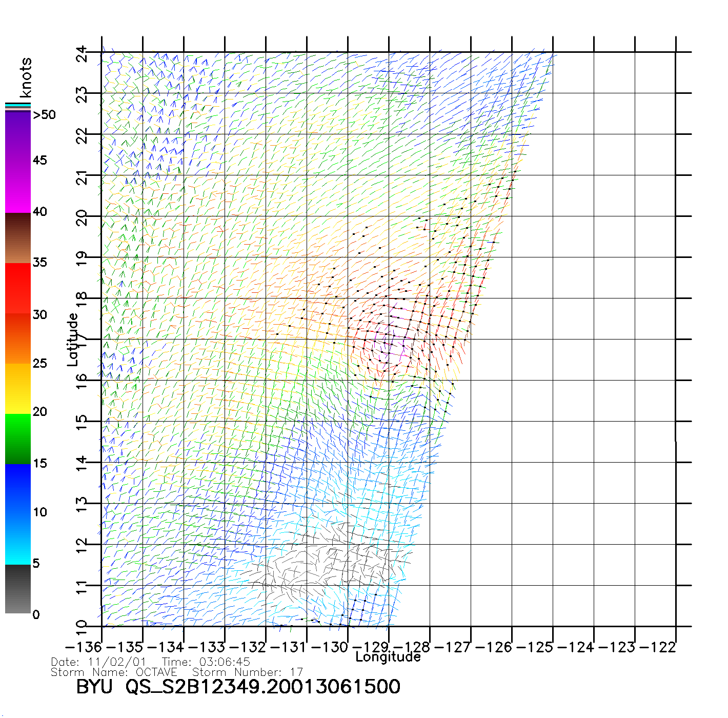728x718 pixels.
Task: Click the 'Longitude' axis title
Action: point(388,657)
